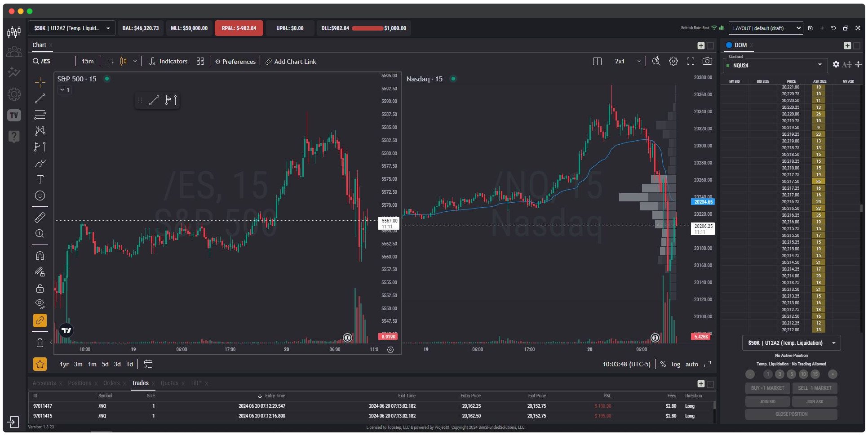
Task: Open the Orders tab
Action: [x=111, y=383]
